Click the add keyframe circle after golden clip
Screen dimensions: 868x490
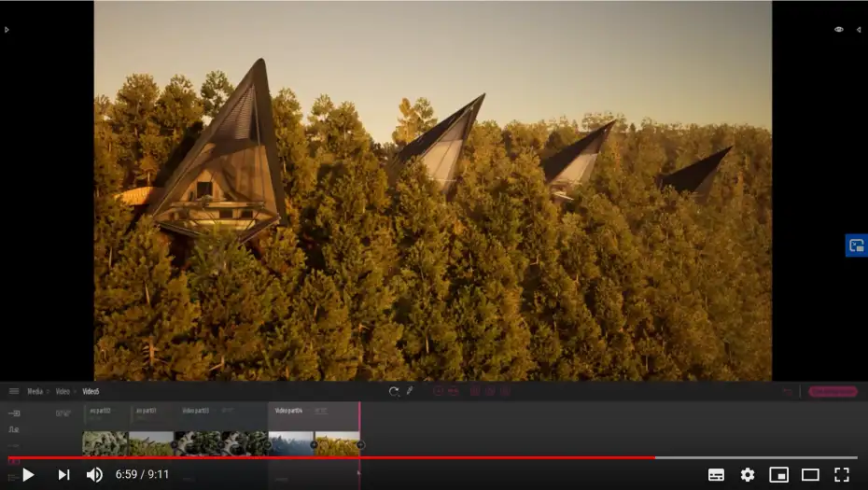click(361, 444)
